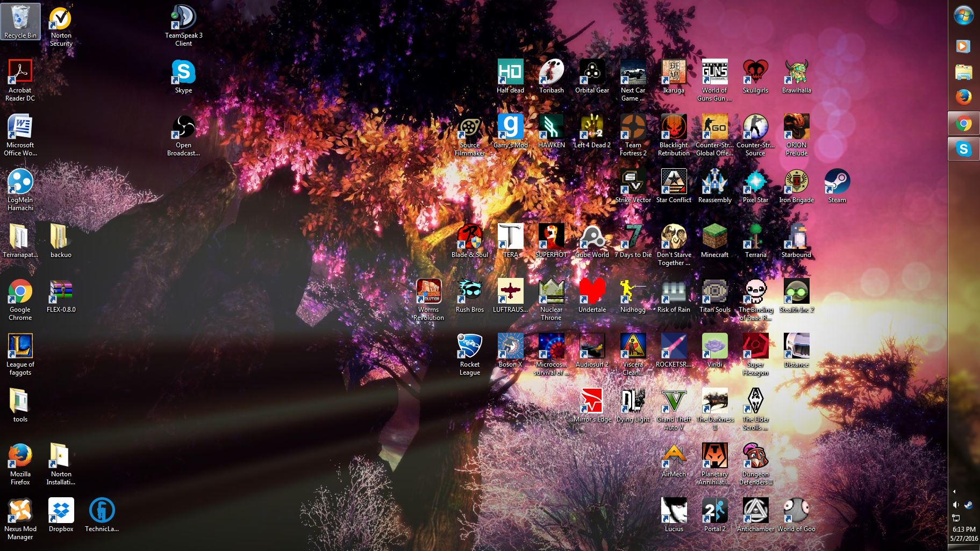Select the Counter-Strike Global Offensive icon
This screenshot has width=980, height=551.
[x=714, y=135]
